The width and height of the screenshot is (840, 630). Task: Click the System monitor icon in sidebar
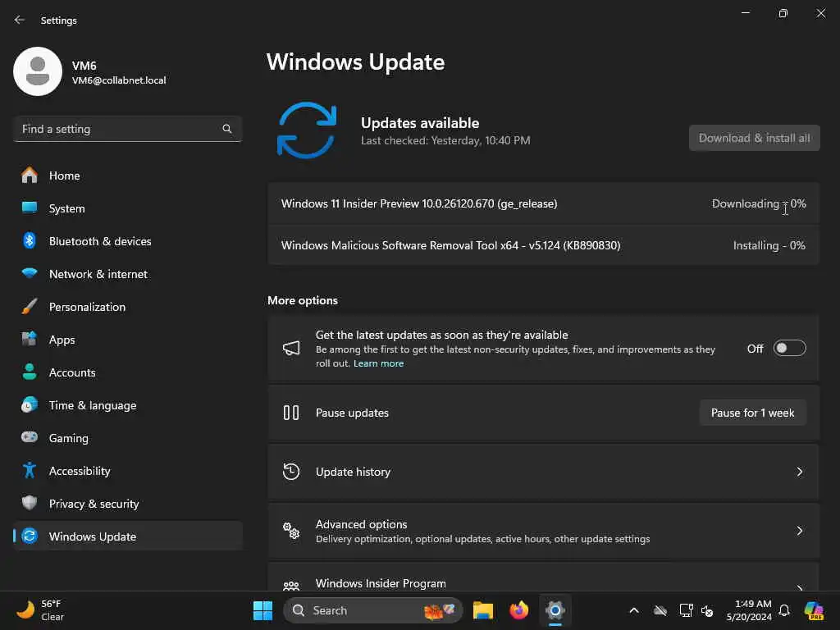(x=30, y=208)
